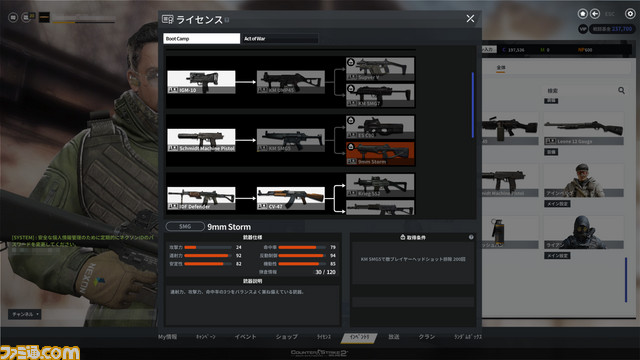Click the VP badge icon

[x=583, y=29]
